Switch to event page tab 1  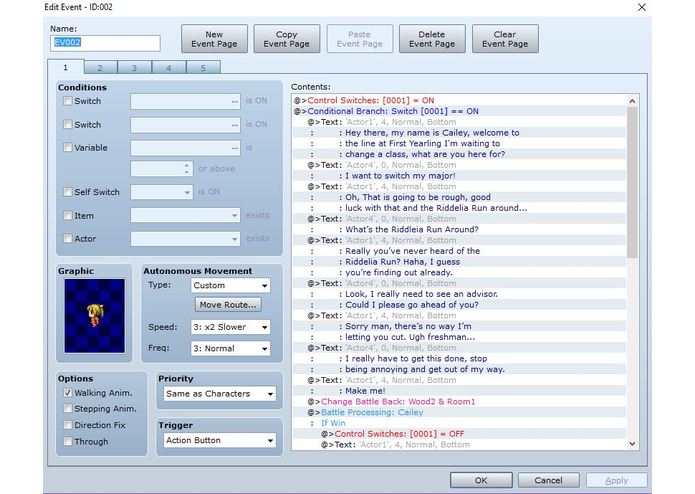point(66,67)
